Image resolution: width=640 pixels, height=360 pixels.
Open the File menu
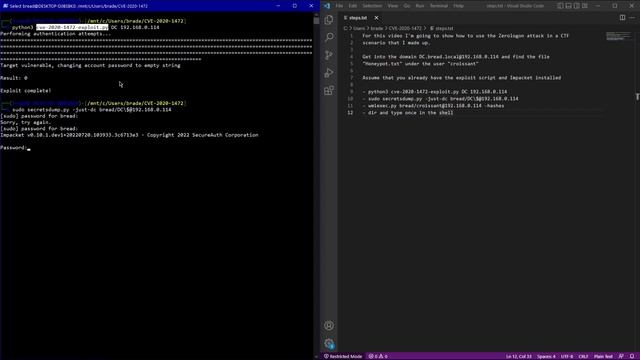339,6
